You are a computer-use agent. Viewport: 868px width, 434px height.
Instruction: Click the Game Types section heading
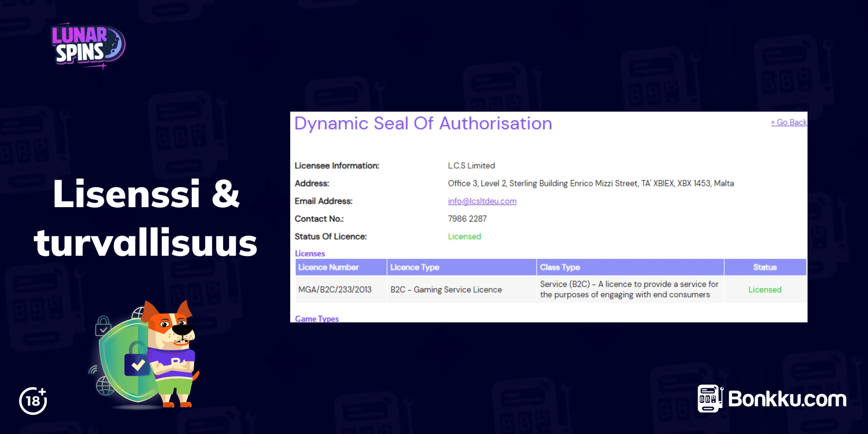(x=317, y=319)
